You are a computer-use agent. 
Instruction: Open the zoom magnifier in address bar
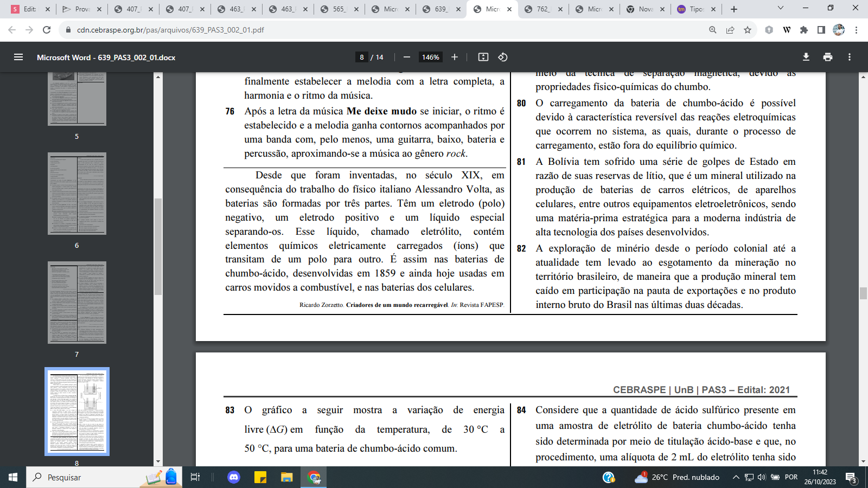(713, 30)
